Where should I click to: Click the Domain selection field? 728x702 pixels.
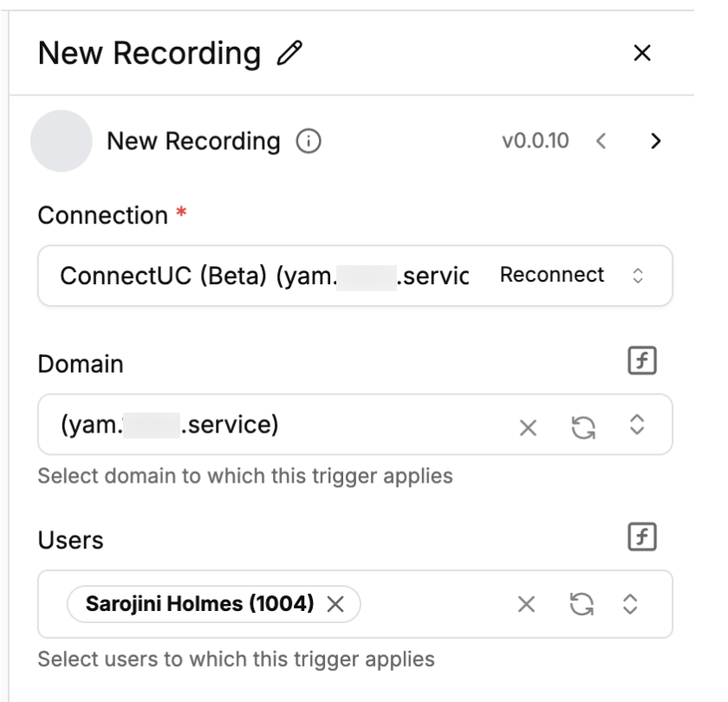(x=355, y=425)
